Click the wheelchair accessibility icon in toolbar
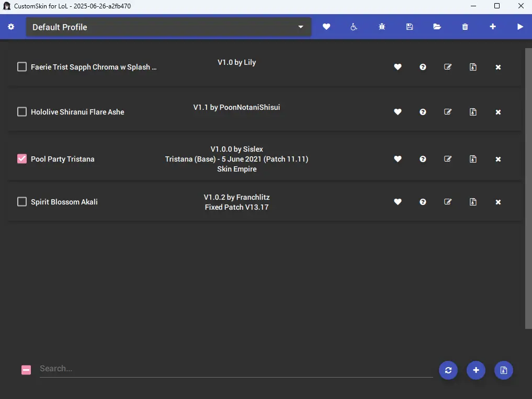 point(354,27)
